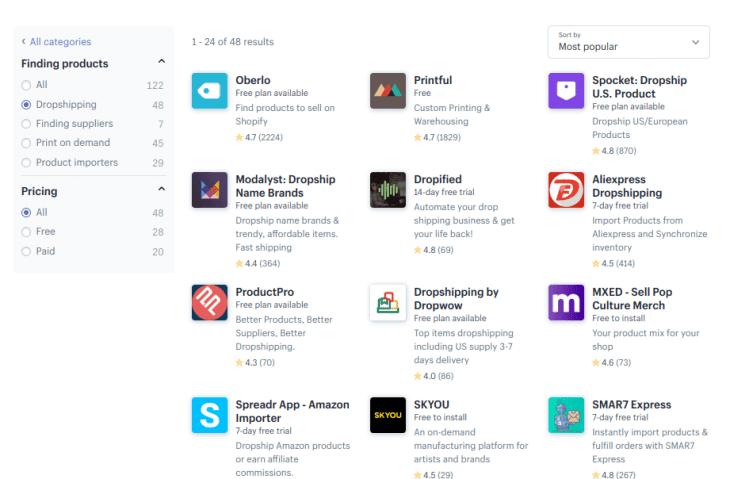The width and height of the screenshot is (730, 479).
Task: Select the All radio under Finding products
Action: point(26,85)
